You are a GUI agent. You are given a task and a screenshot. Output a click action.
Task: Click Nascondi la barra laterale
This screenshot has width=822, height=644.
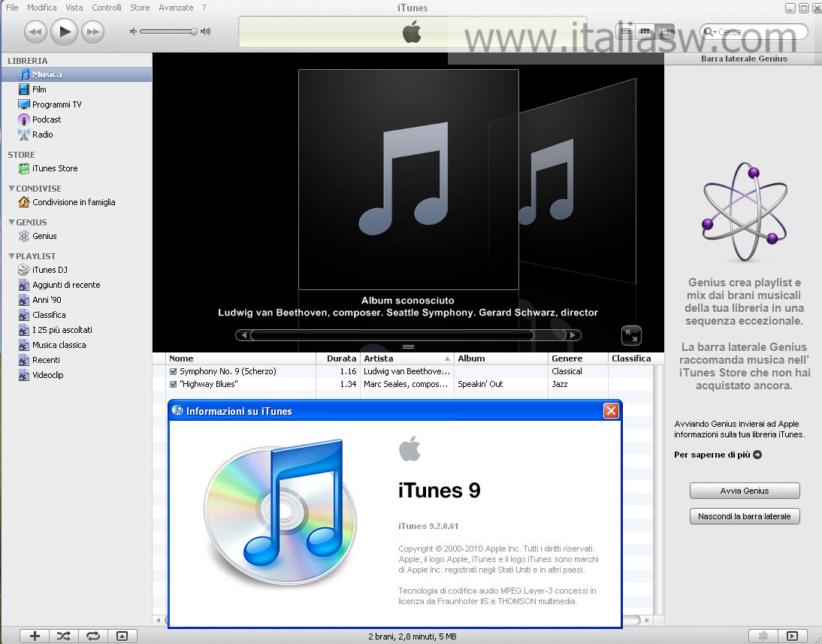(x=745, y=516)
